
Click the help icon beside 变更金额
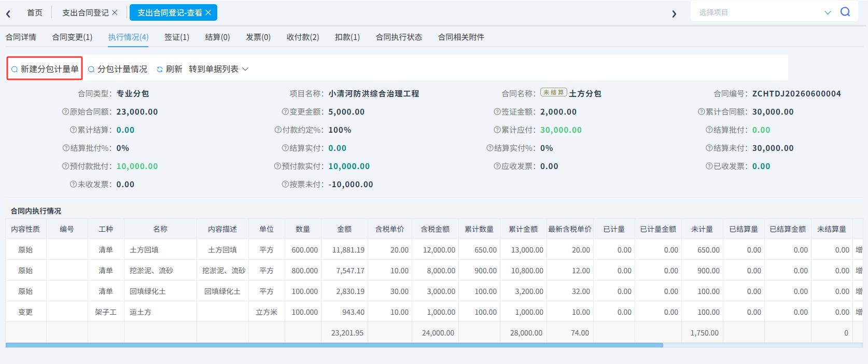point(285,111)
